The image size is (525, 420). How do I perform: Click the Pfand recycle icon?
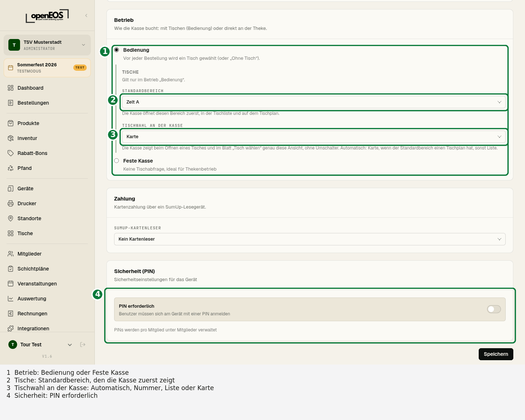pos(11,168)
